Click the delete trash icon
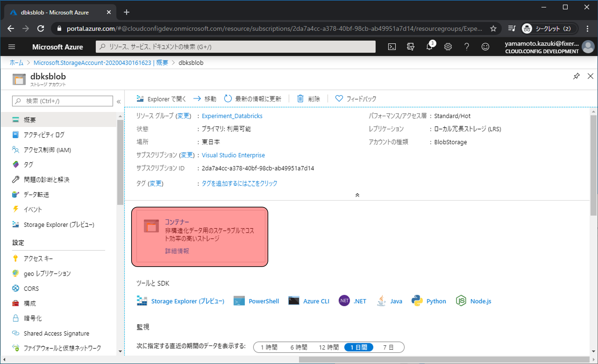Viewport: 598px width, 364px height. [301, 99]
